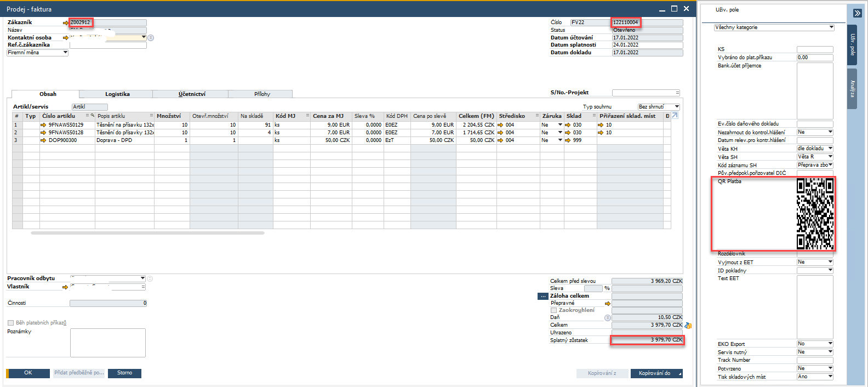Open the Kontaktní osoba dropdown
The width and height of the screenshot is (868, 387).
(x=144, y=37)
